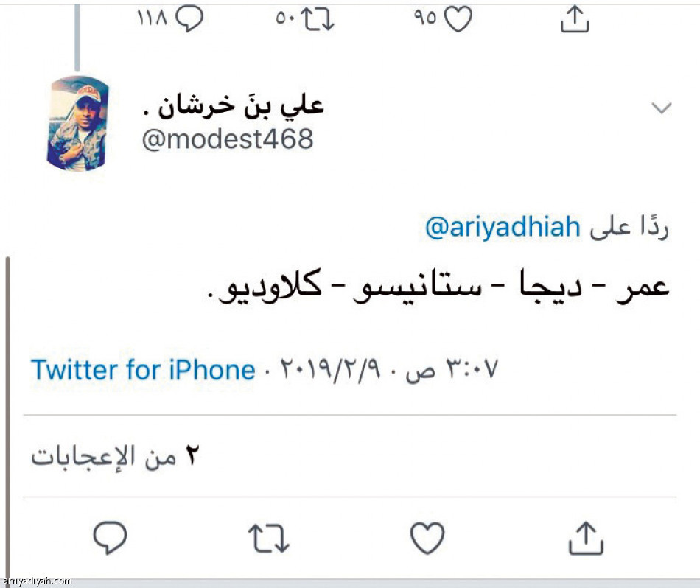Like the tweet with the bottom heart icon
This screenshot has height=588, width=700.
point(429,539)
